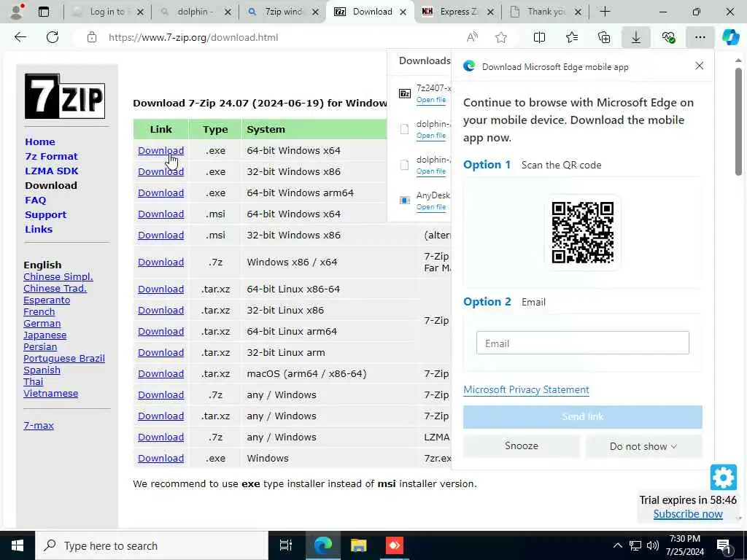
Task: Click the 7-Zip logo image
Action: point(65,96)
